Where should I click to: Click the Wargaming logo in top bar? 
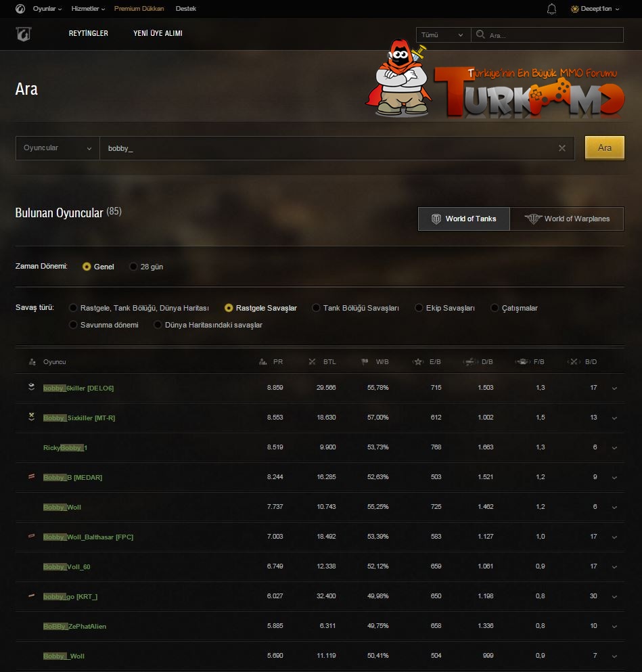(20, 9)
